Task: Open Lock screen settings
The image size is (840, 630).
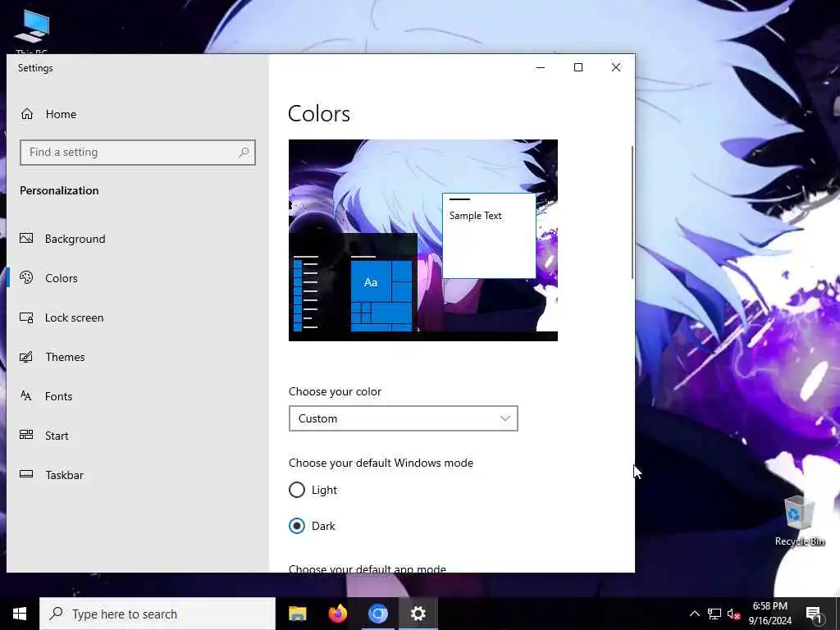Action: tap(138, 317)
